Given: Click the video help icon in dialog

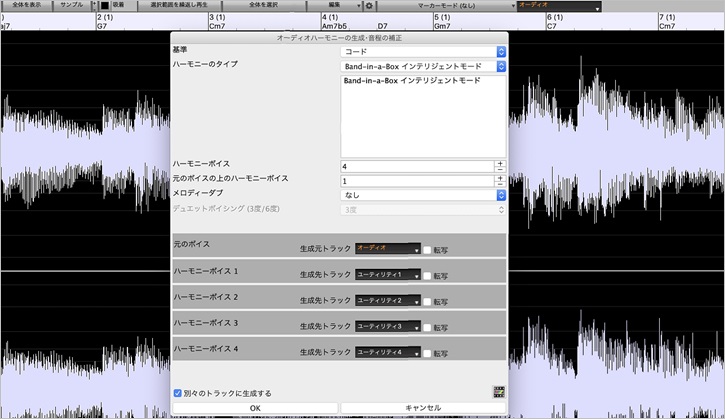Looking at the screenshot, I should [x=499, y=392].
